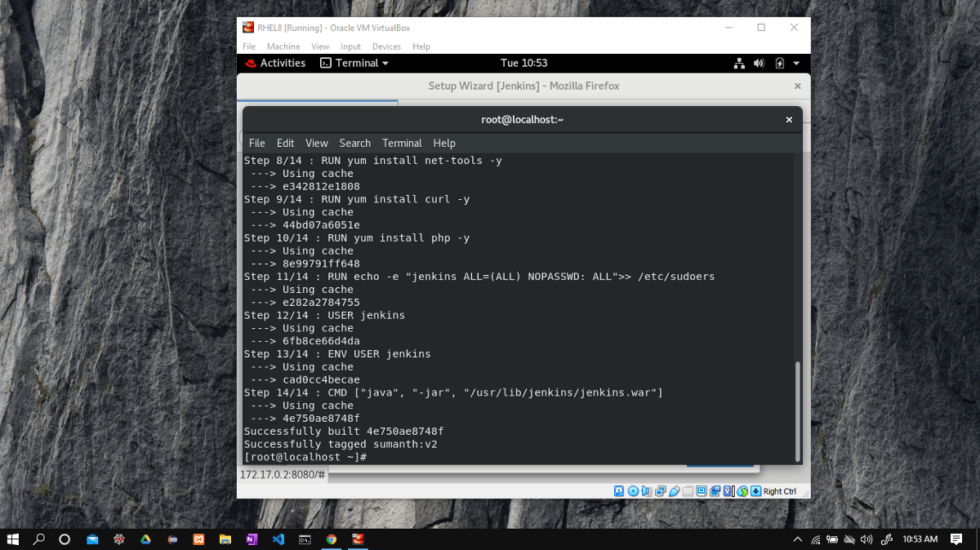Viewport: 980px width, 550px height.
Task: Click the hard disk activity icon in status bar
Action: [x=618, y=490]
